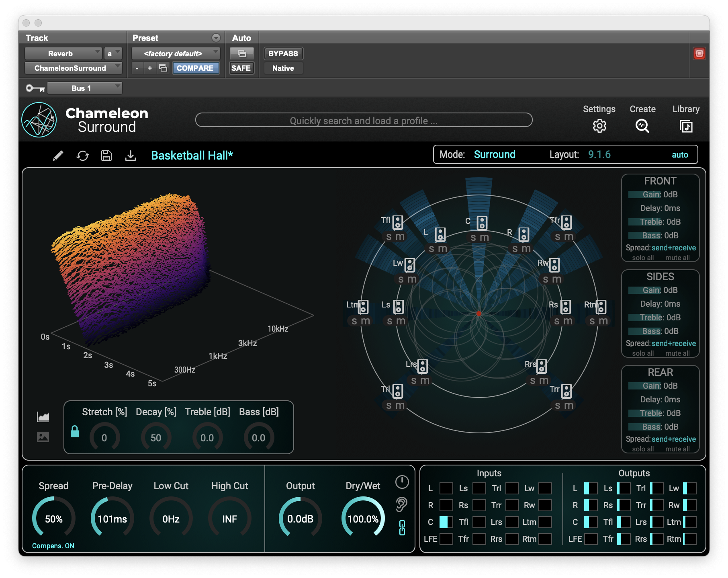Image resolution: width=728 pixels, height=578 pixels.
Task: Click the profile search field
Action: 364,121
